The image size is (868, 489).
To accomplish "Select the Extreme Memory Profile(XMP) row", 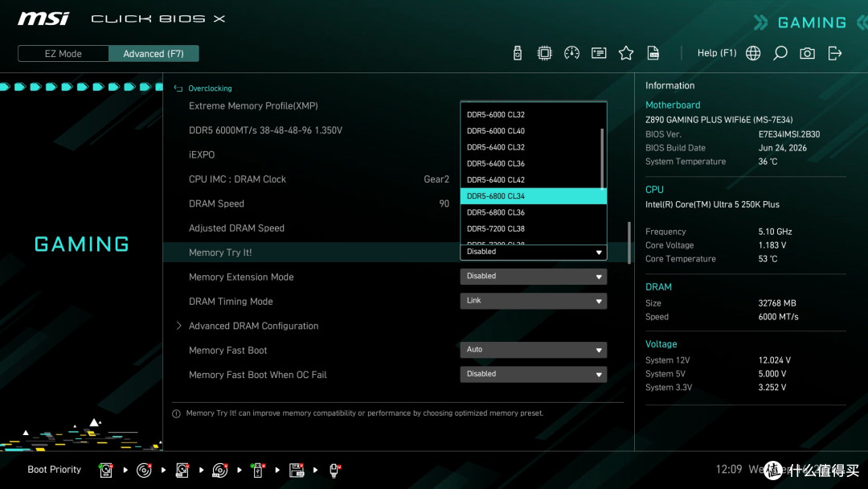I will (253, 106).
